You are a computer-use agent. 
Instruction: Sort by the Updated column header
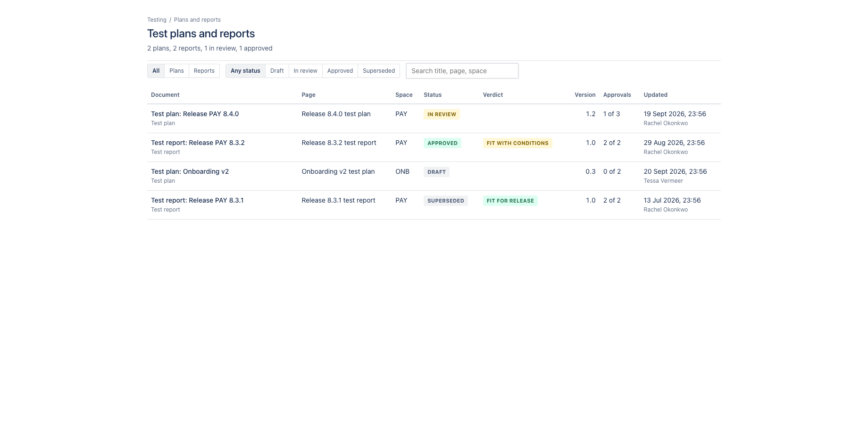656,95
